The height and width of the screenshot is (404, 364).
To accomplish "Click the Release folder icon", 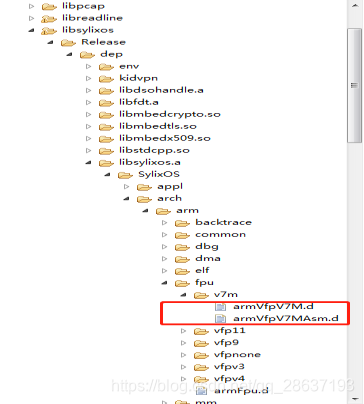I will 68,42.
